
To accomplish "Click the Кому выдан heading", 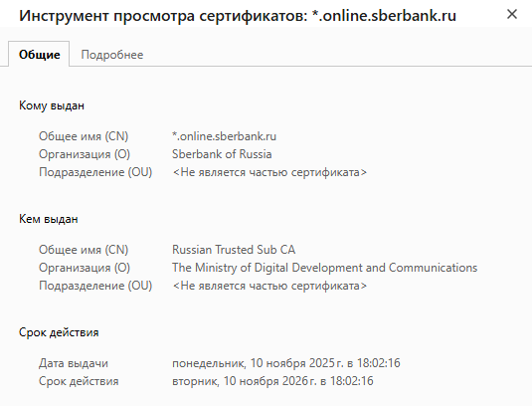I will (x=52, y=105).
